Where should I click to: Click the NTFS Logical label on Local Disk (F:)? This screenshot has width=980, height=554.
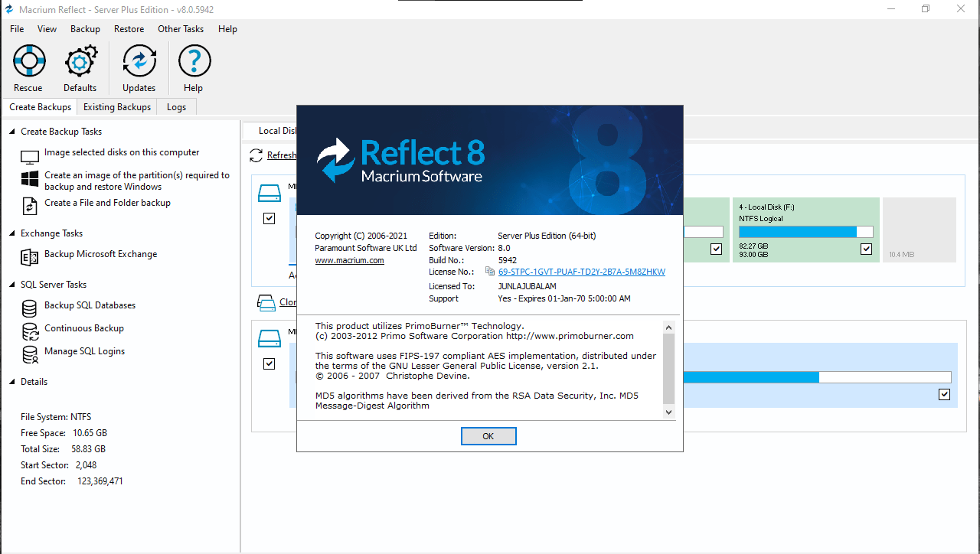point(761,219)
